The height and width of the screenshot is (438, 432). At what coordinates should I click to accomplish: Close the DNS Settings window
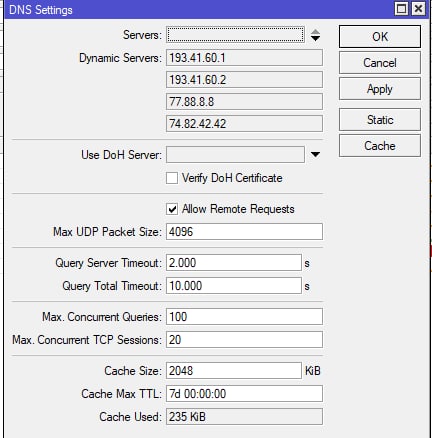point(418,9)
